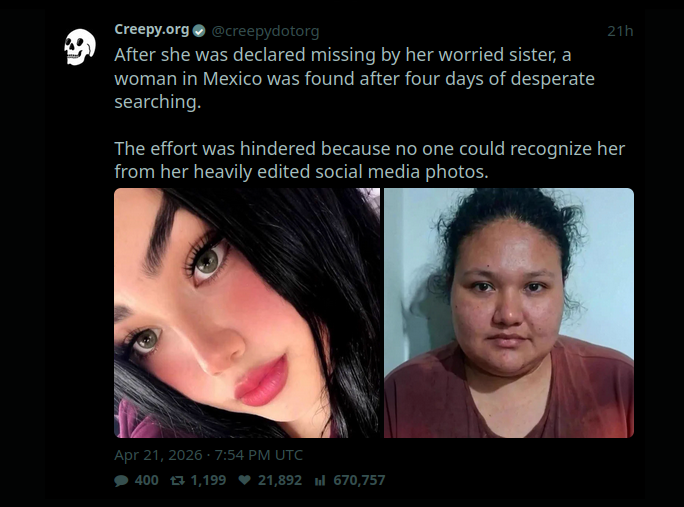Click the reply speech bubble icon
The image size is (684, 507).
[x=121, y=480]
